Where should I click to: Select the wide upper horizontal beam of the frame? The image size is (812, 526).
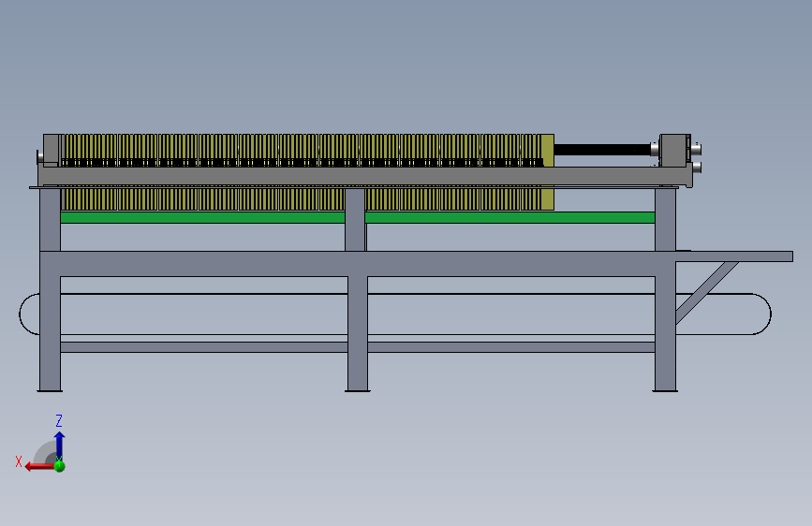coord(358,264)
